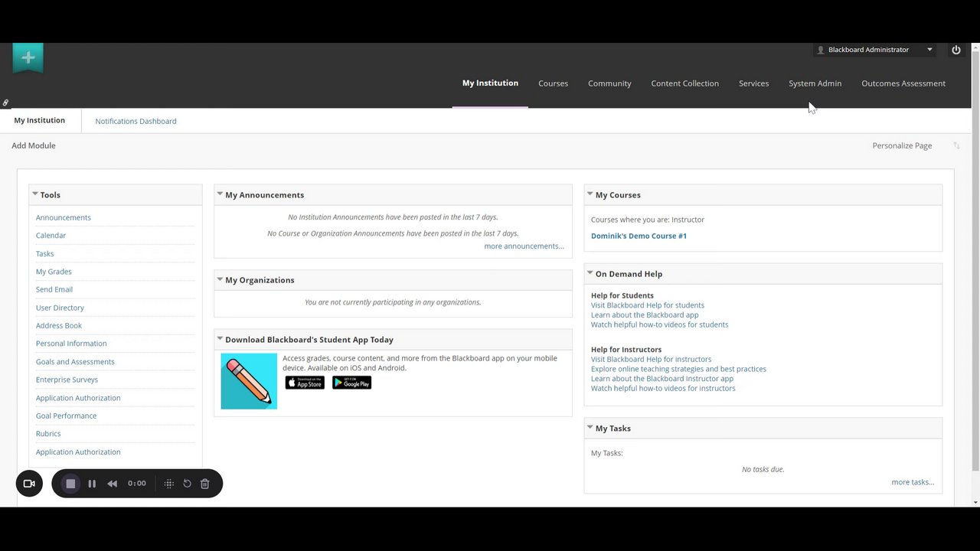The image size is (980, 551).
Task: Open Calendar in Tools
Action: click(51, 236)
